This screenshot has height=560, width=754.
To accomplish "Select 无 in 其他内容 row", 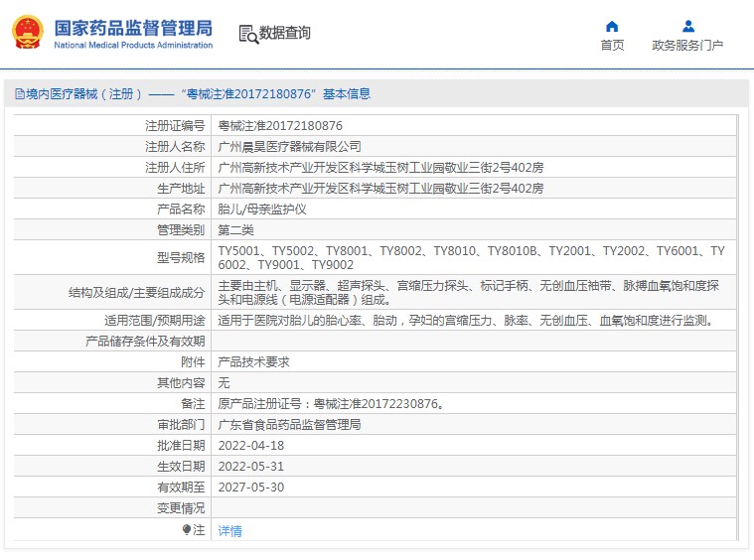I will [224, 382].
